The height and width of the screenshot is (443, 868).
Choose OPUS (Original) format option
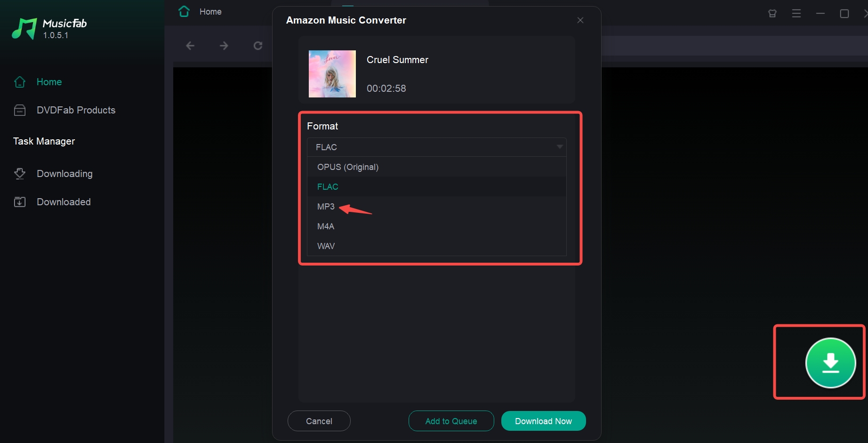(x=347, y=167)
